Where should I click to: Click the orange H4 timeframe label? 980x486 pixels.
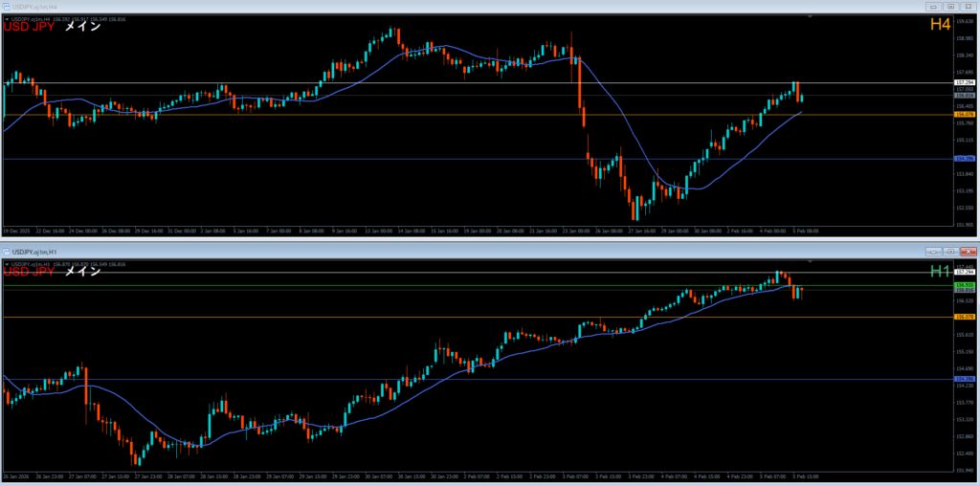(x=940, y=25)
